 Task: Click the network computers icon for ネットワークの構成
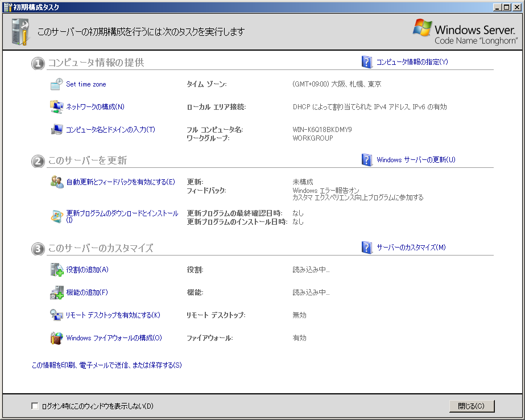tap(56, 107)
